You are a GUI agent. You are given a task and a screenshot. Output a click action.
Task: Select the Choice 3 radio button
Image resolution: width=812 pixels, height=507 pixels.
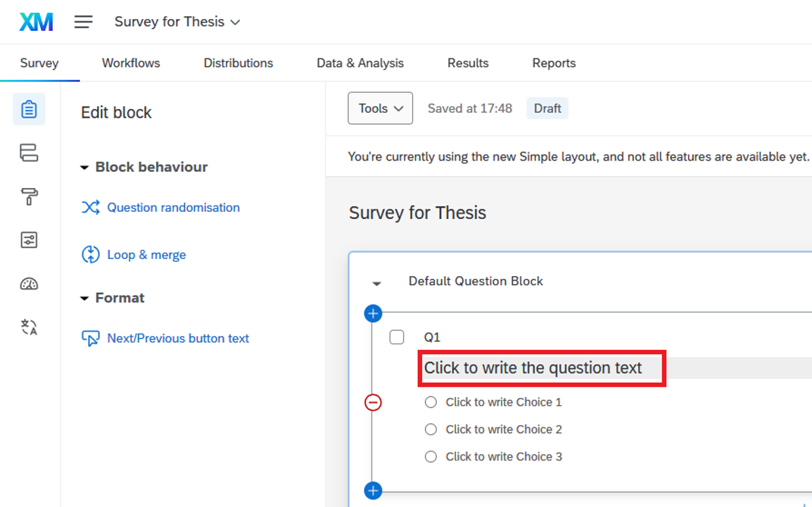431,456
